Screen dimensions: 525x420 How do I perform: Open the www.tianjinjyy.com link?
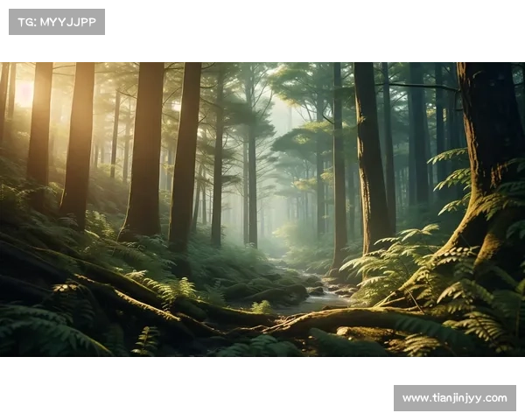455,398
